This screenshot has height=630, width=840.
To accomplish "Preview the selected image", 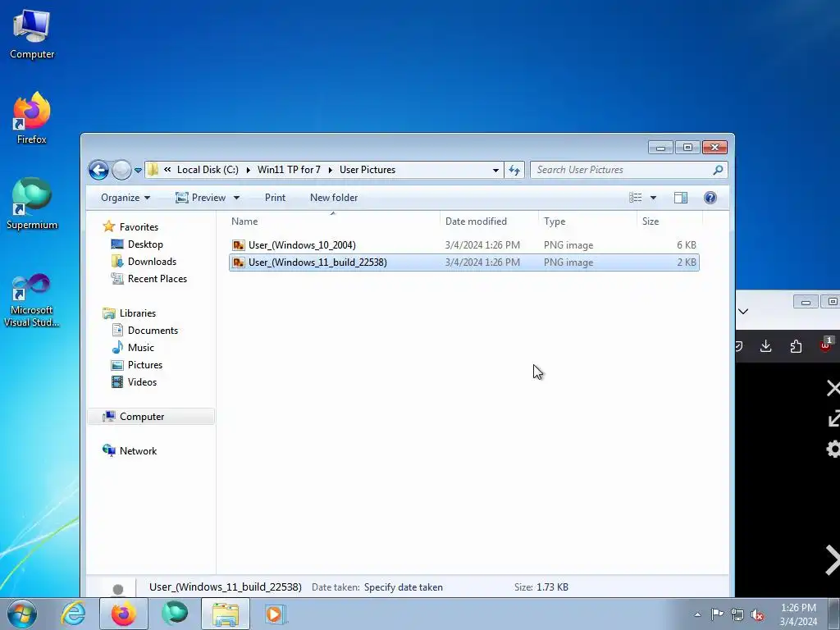I will [201, 198].
